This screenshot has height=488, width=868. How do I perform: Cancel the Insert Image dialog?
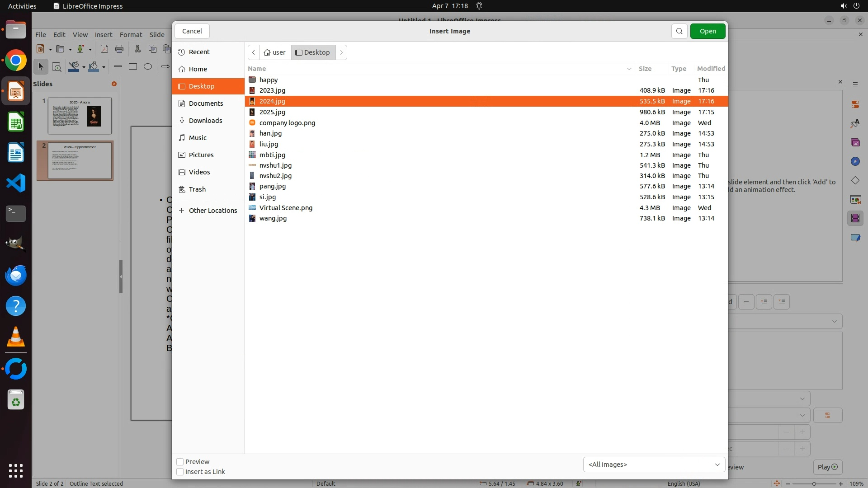(192, 31)
